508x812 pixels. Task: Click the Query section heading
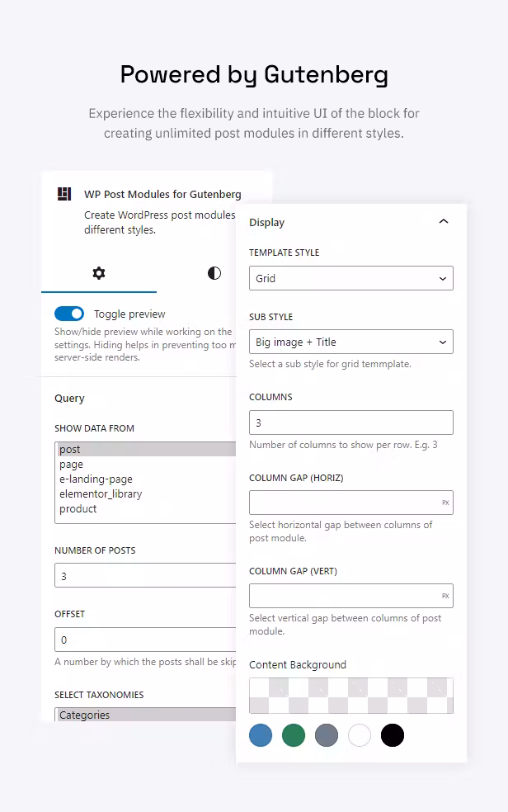69,399
